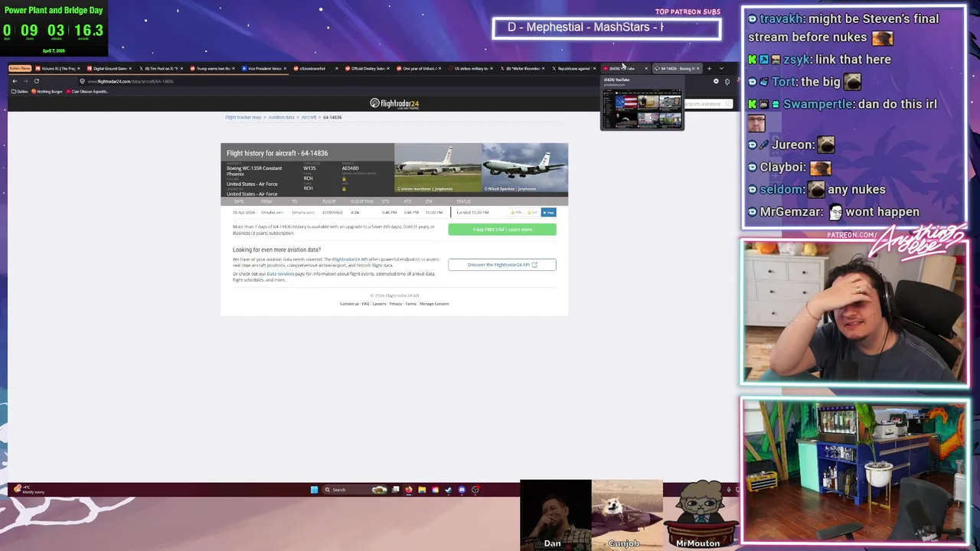Click the Aircraft breadcrumb link
This screenshot has width=980, height=551.
(309, 117)
